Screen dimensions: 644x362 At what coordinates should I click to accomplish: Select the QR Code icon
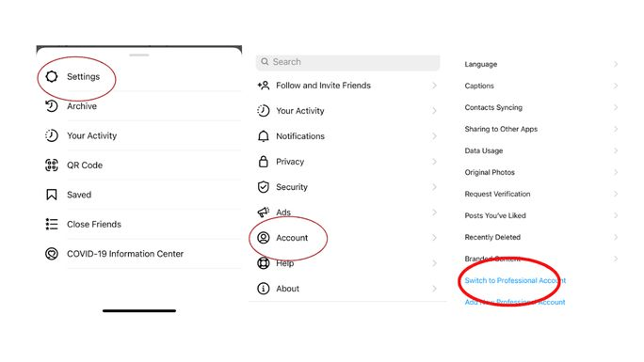(52, 165)
